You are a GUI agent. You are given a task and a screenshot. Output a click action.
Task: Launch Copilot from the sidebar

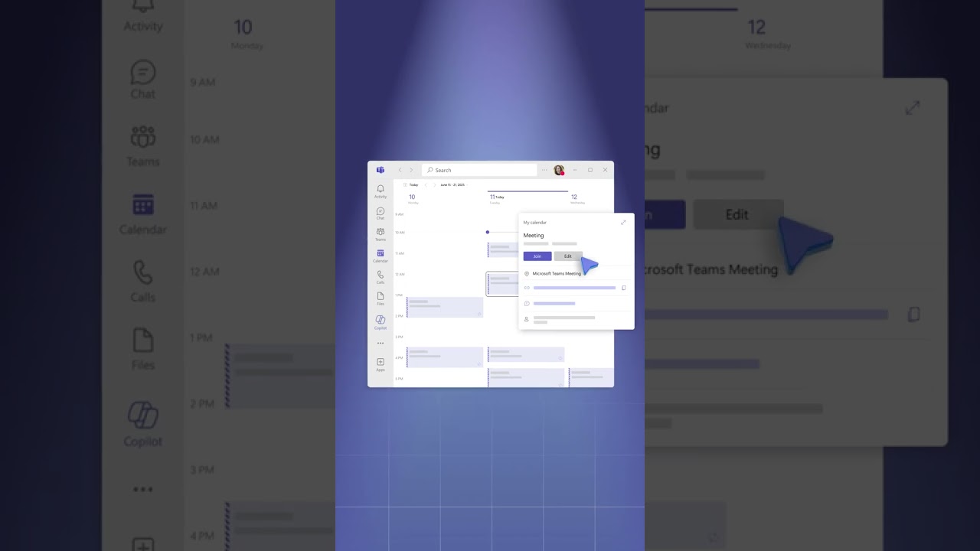click(381, 322)
